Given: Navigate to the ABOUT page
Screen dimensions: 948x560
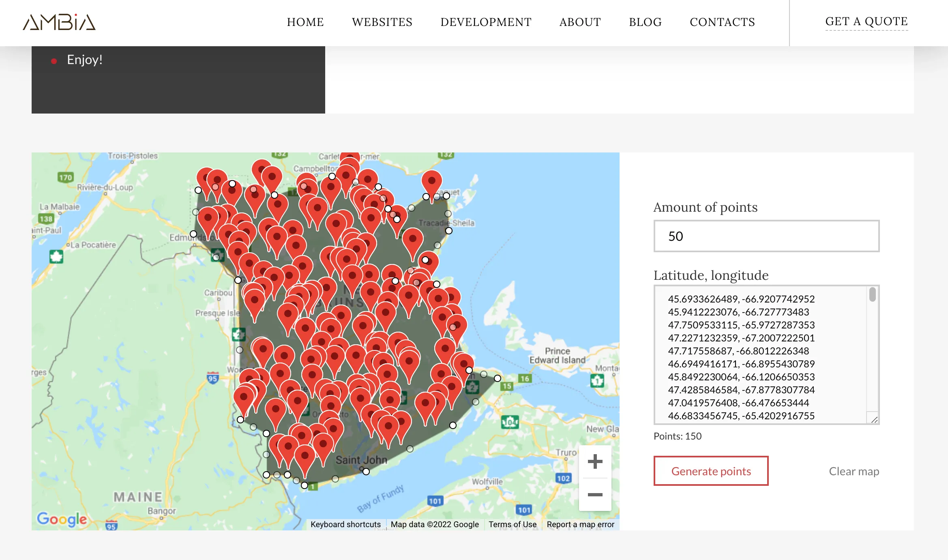Looking at the screenshot, I should [x=580, y=22].
